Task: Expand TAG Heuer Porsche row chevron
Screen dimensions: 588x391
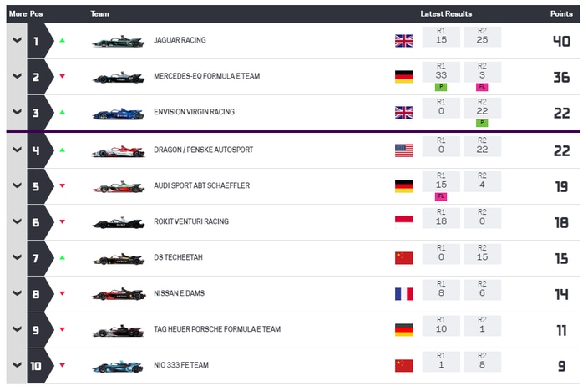Action: (x=17, y=329)
